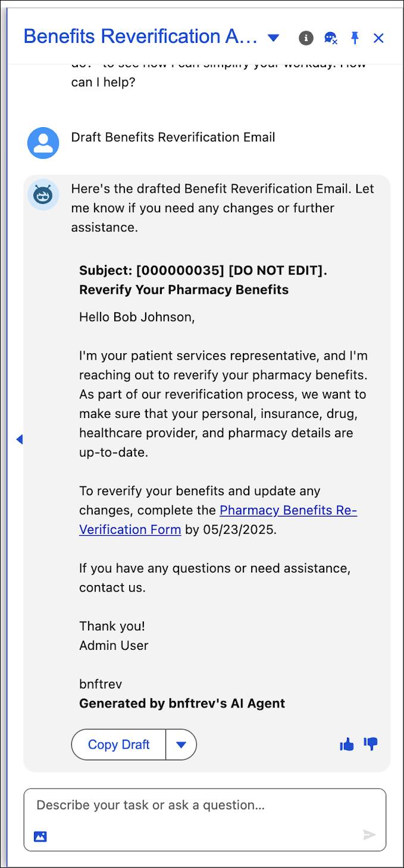Attach an image in the message box
The width and height of the screenshot is (404, 868).
pyautogui.click(x=39, y=835)
